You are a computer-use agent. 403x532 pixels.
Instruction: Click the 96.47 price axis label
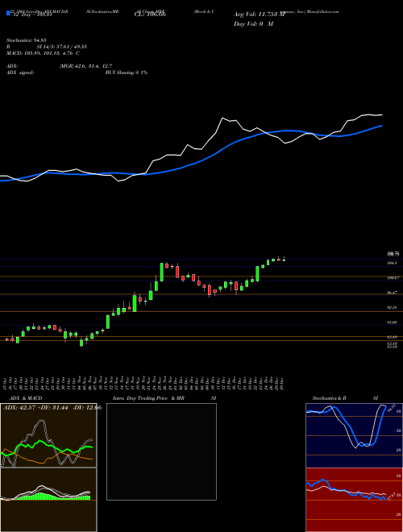(x=393, y=293)
